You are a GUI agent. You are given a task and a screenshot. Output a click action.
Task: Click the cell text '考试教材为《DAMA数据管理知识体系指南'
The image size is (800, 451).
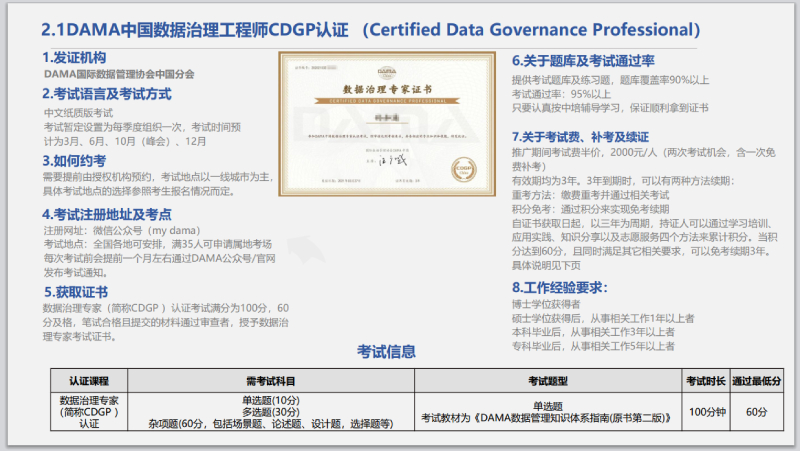coord(546,418)
